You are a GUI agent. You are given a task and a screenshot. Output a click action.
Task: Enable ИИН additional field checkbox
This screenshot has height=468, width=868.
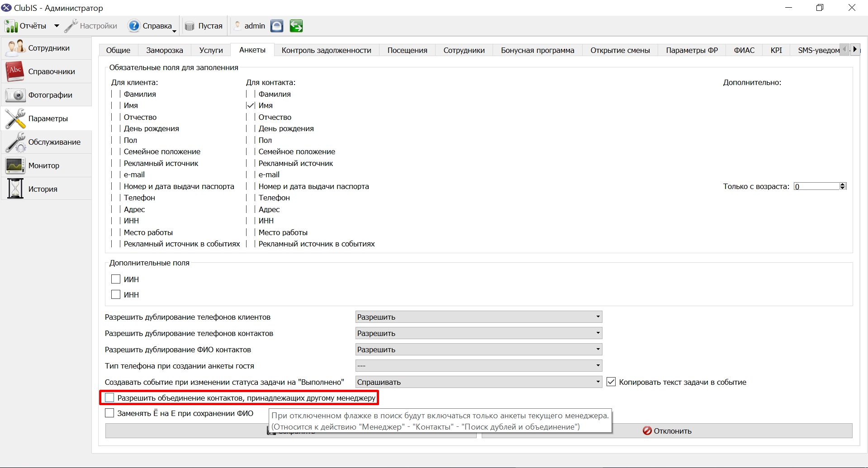(x=116, y=279)
